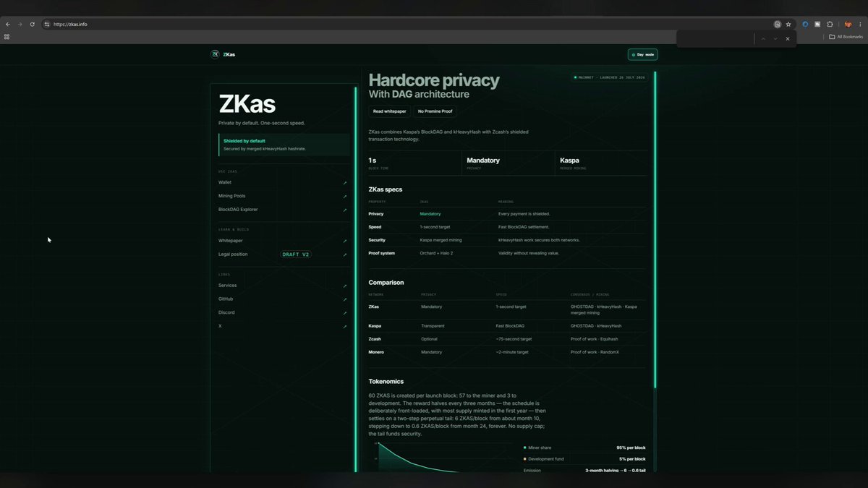Click the browser forward arrow
868x488 pixels.
coord(20,24)
